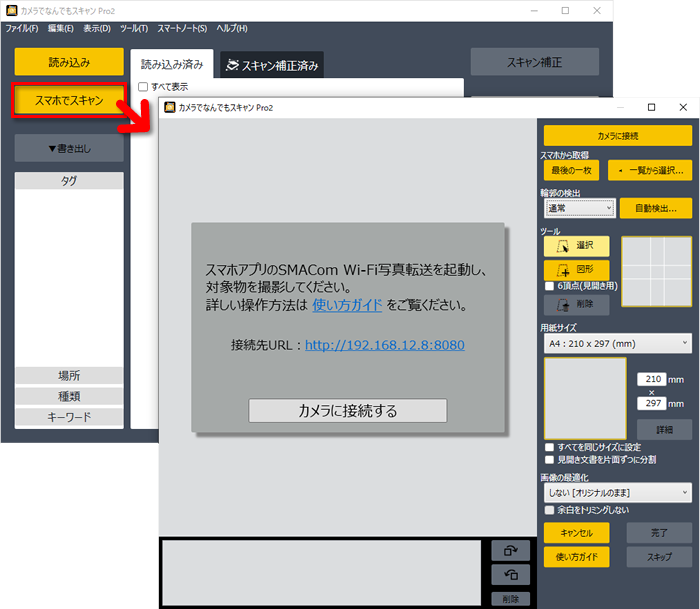
Task: Open the 輪郭の検出 通常 dropdown
Action: (x=579, y=208)
